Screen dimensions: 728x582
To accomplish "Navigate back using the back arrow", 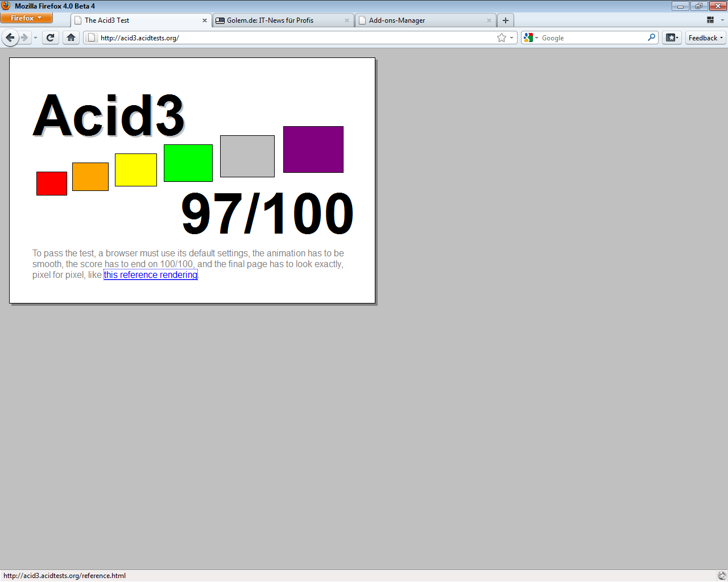I will 10,38.
